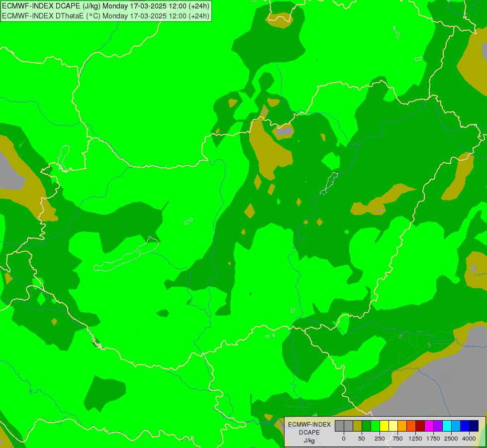
Task: Click the title line 'ECMWF-INDEX DCAPE (J/kg) Monday 17-03-2025'
Action: pos(105,6)
